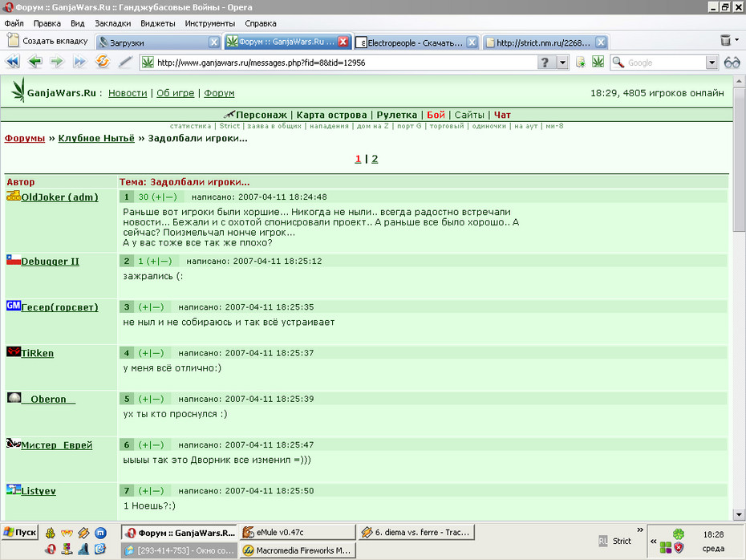Go to page 2 of the thread
The height and width of the screenshot is (560, 746).
click(x=375, y=159)
